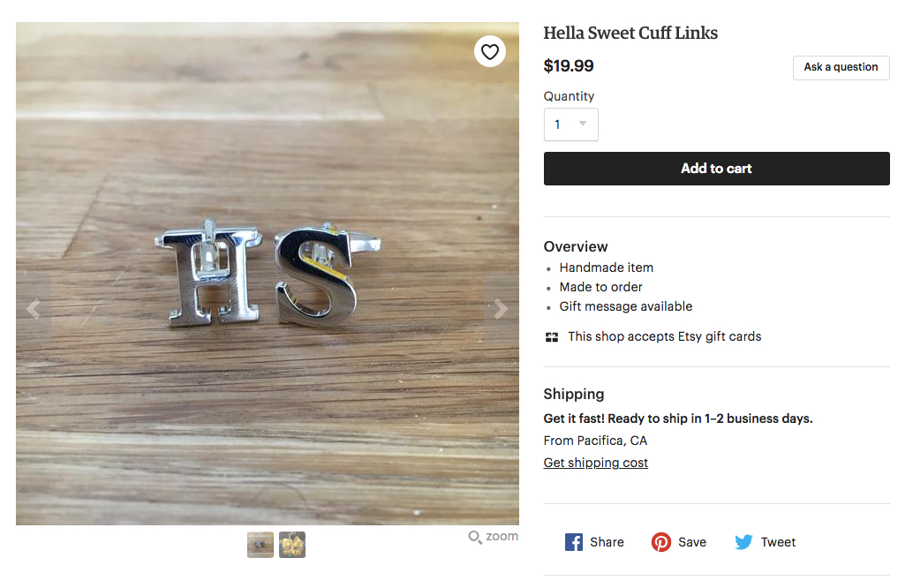Click the zoom text under image
913x588 pixels.
coord(502,536)
